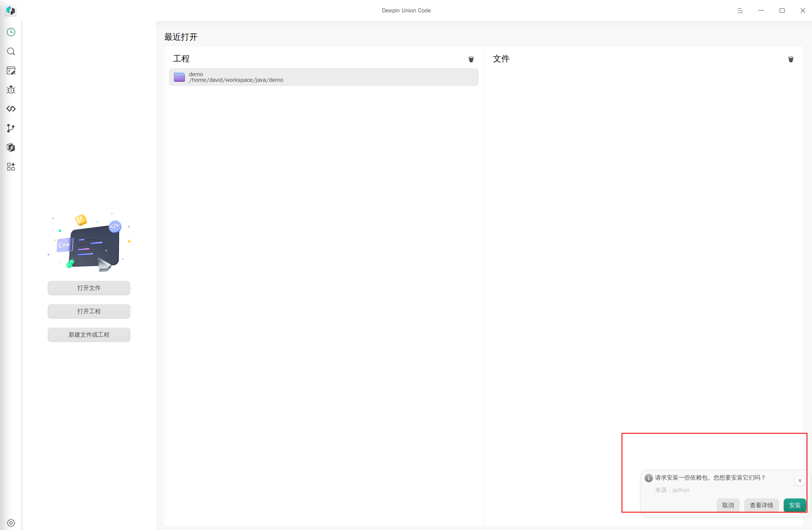Viewport: 812px width, 530px height.
Task: Open the cube package sidebar icon
Action: tap(11, 147)
